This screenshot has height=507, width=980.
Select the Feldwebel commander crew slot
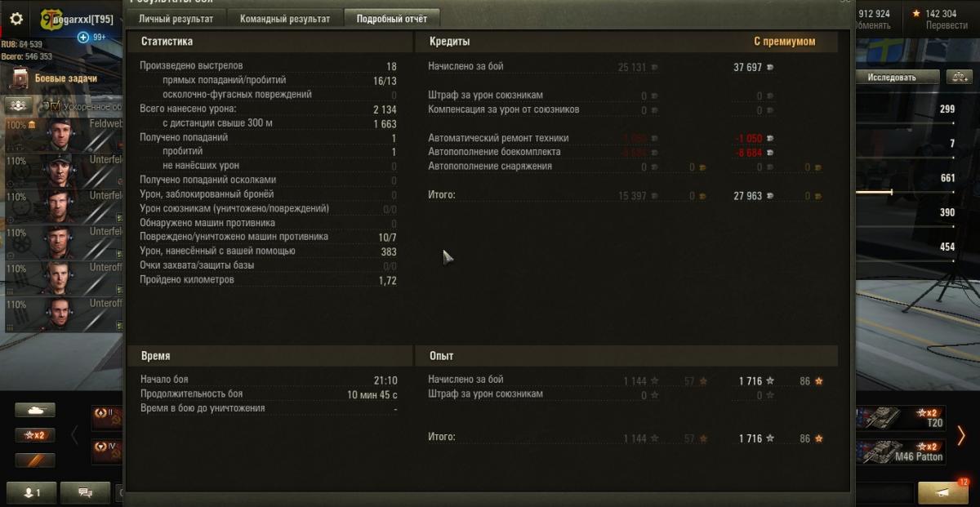click(64, 134)
